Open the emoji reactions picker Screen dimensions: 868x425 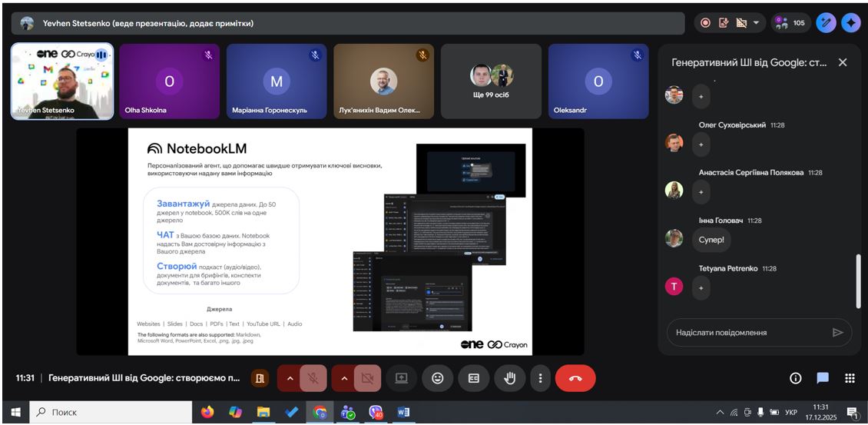tap(437, 378)
